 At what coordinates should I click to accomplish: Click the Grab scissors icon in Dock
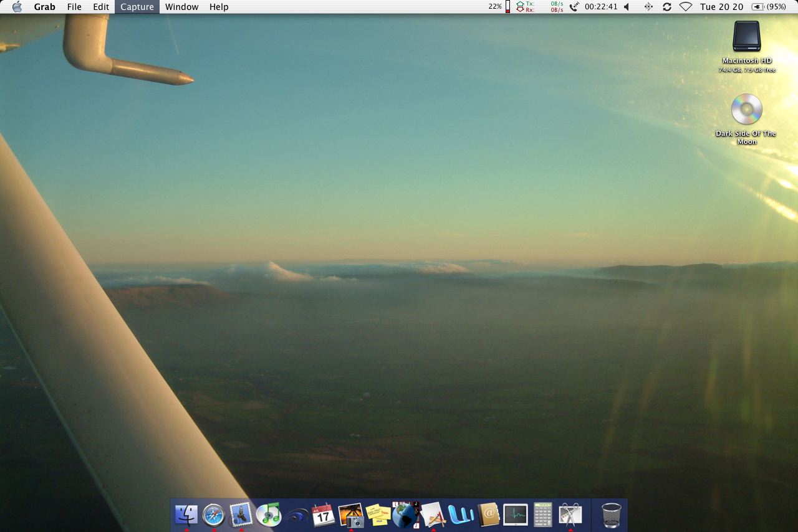coord(570,515)
